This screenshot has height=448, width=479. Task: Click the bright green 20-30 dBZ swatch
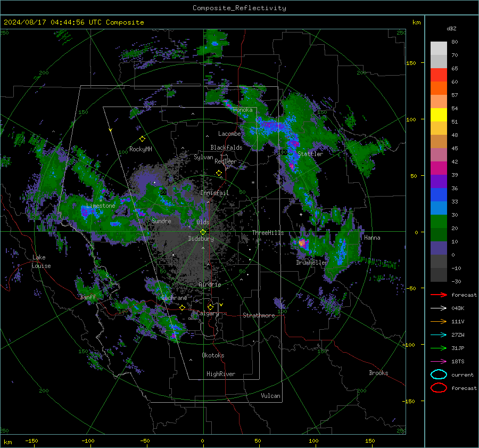[x=439, y=222]
